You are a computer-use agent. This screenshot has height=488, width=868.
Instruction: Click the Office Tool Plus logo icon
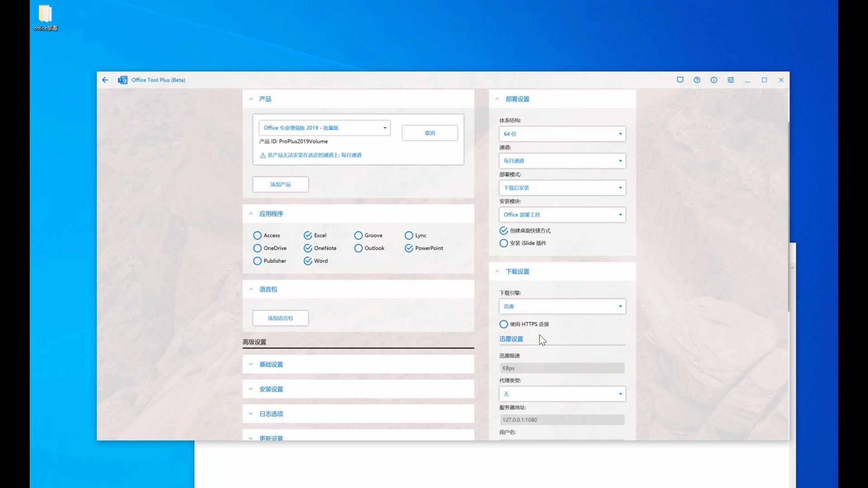click(x=123, y=80)
